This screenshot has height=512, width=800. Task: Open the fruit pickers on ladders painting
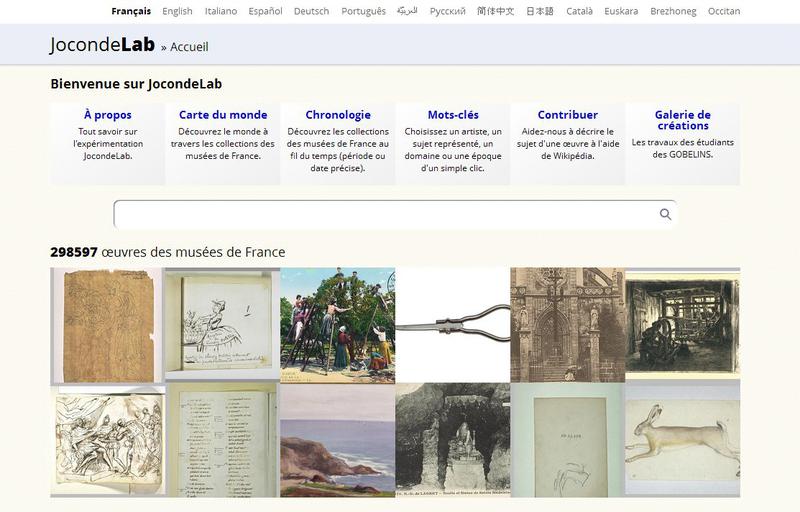pos(337,324)
